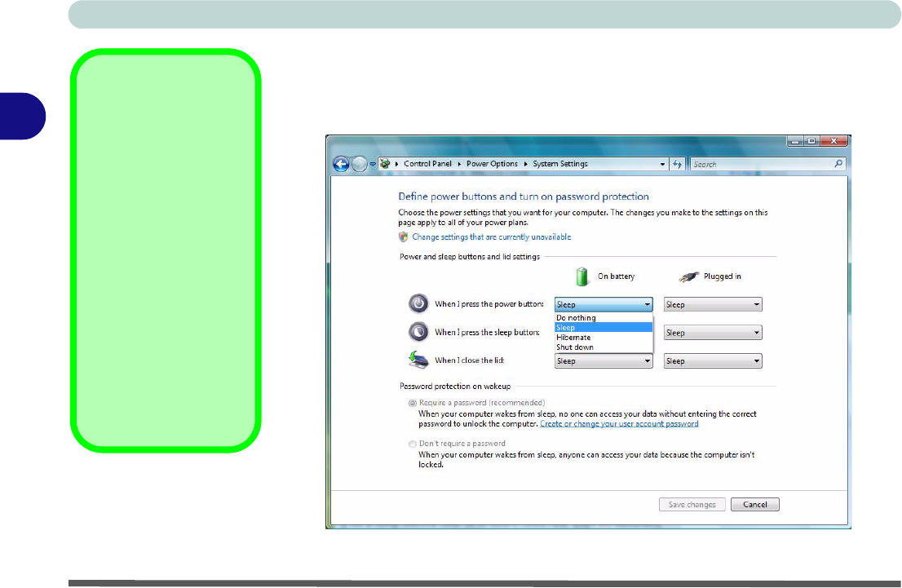This screenshot has width=902, height=588.
Task: Choose Hibernate from the list
Action: tap(604, 337)
